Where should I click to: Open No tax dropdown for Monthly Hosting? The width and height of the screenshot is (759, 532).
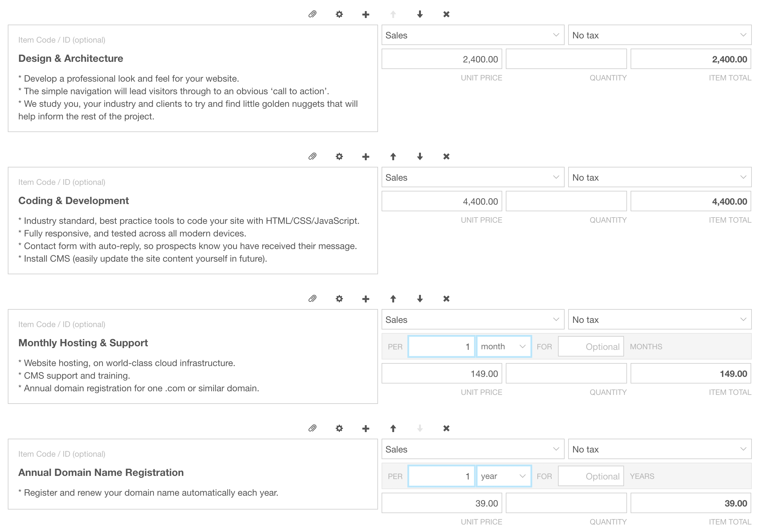[x=659, y=319]
